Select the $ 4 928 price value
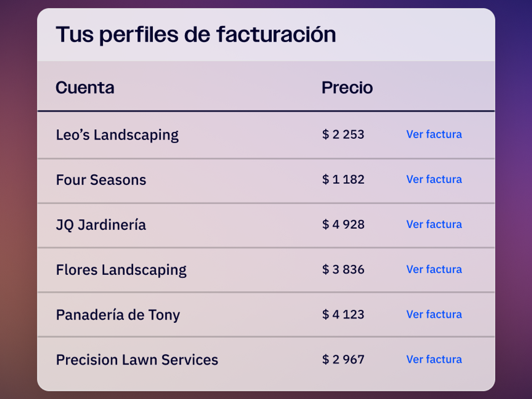Viewport: 532px width, 399px height. tap(343, 224)
